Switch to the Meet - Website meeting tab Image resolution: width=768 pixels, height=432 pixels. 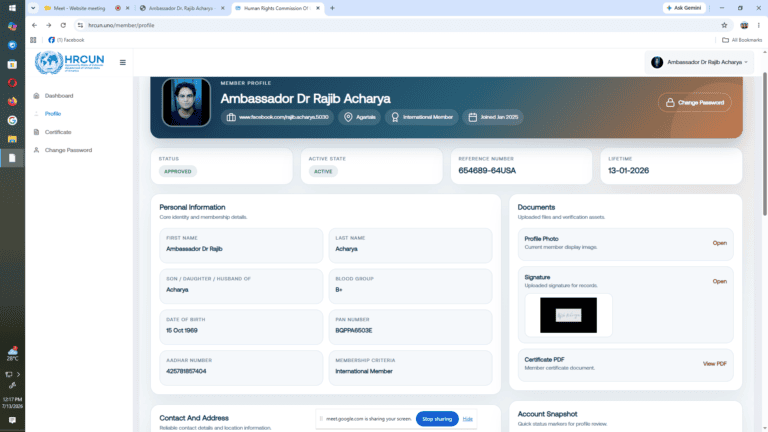tap(78, 8)
